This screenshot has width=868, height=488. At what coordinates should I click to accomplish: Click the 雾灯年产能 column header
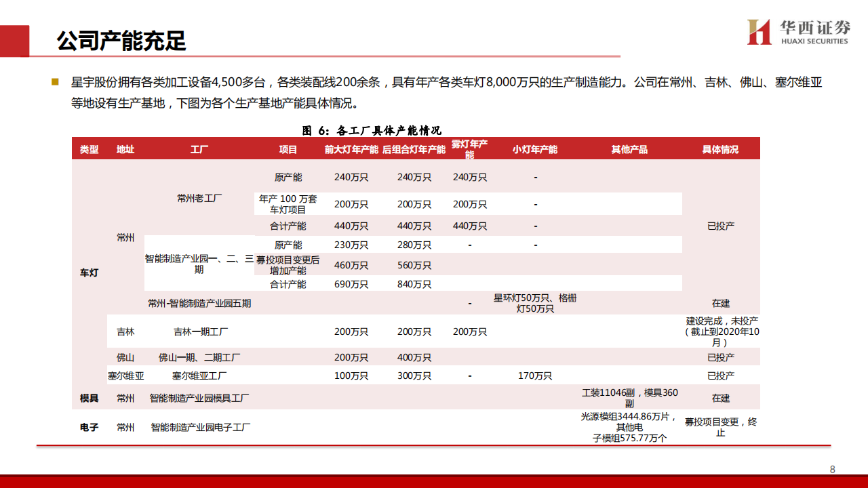pos(469,149)
